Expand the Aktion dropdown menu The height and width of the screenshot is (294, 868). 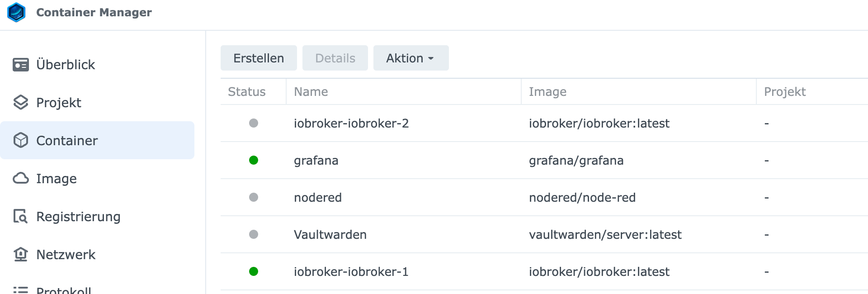tap(411, 58)
